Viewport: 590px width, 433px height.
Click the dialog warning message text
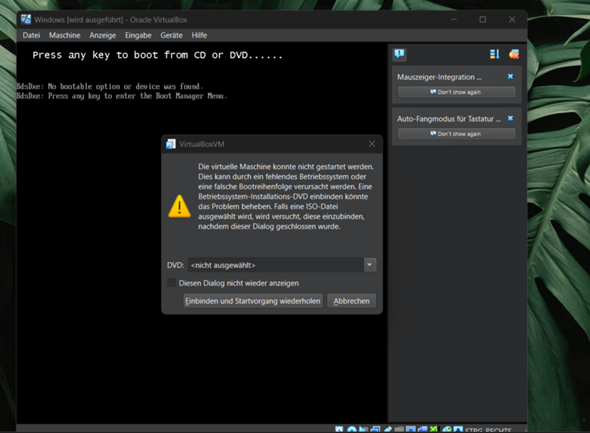(286, 196)
